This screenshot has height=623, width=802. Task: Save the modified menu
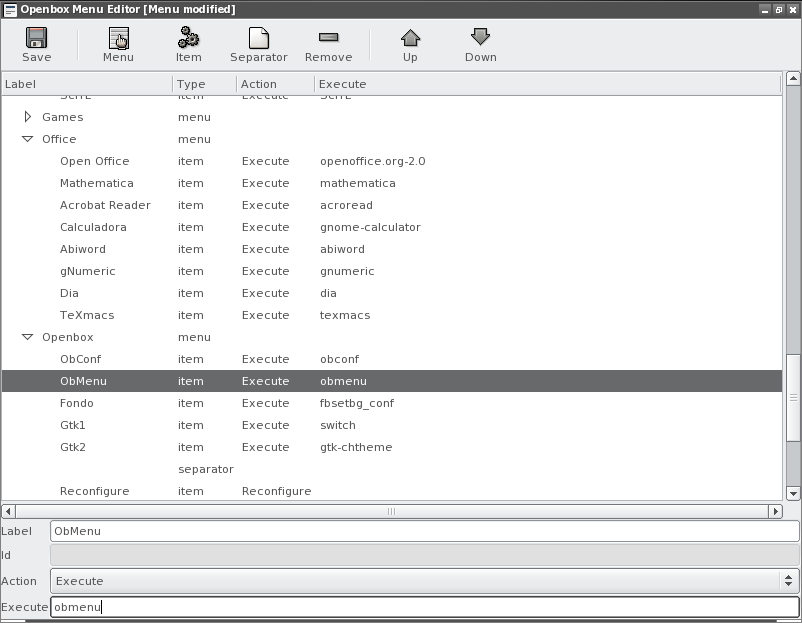tap(36, 44)
